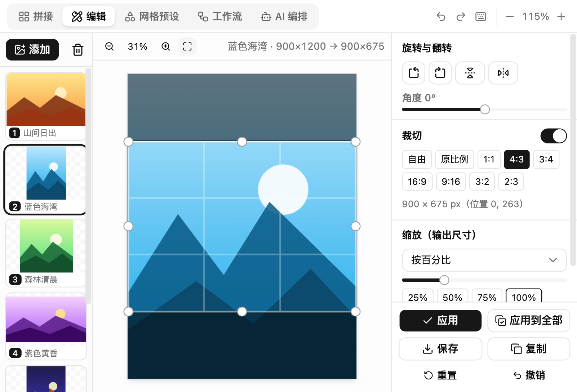
Task: Choose the 3:2 crop ratio
Action: 482,182
